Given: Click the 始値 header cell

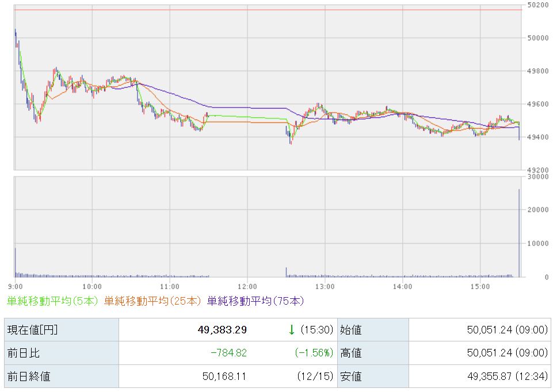Looking at the screenshot, I should 352,330.
